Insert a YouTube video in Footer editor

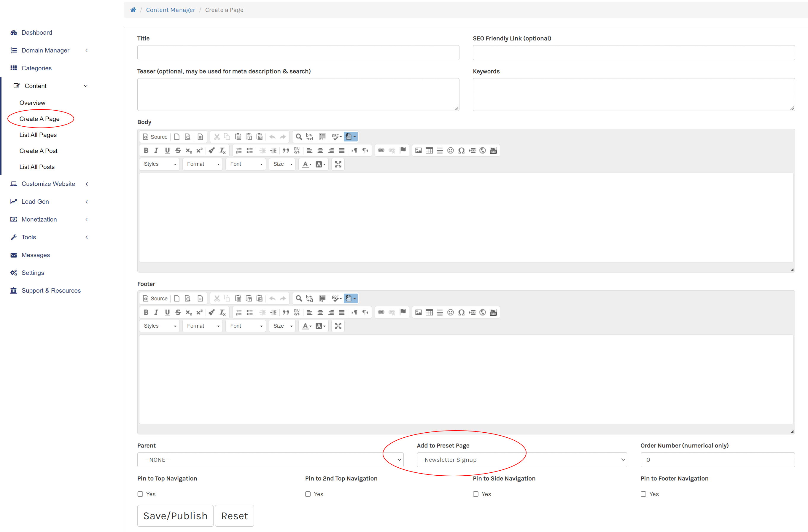click(493, 312)
